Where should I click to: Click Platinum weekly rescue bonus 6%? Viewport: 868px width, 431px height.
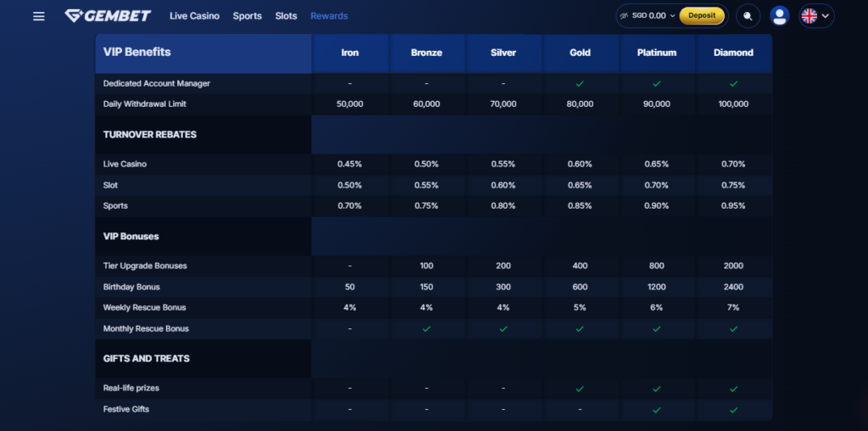pyautogui.click(x=657, y=307)
